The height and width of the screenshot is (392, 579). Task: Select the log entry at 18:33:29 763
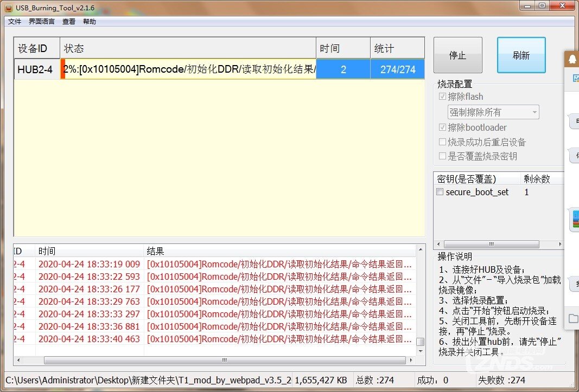[214, 301]
